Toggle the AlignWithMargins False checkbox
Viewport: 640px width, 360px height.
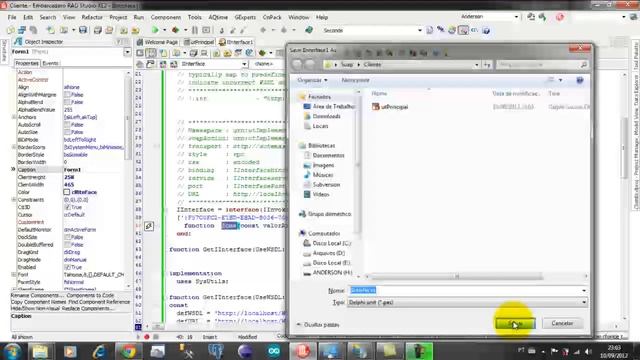click(x=67, y=95)
